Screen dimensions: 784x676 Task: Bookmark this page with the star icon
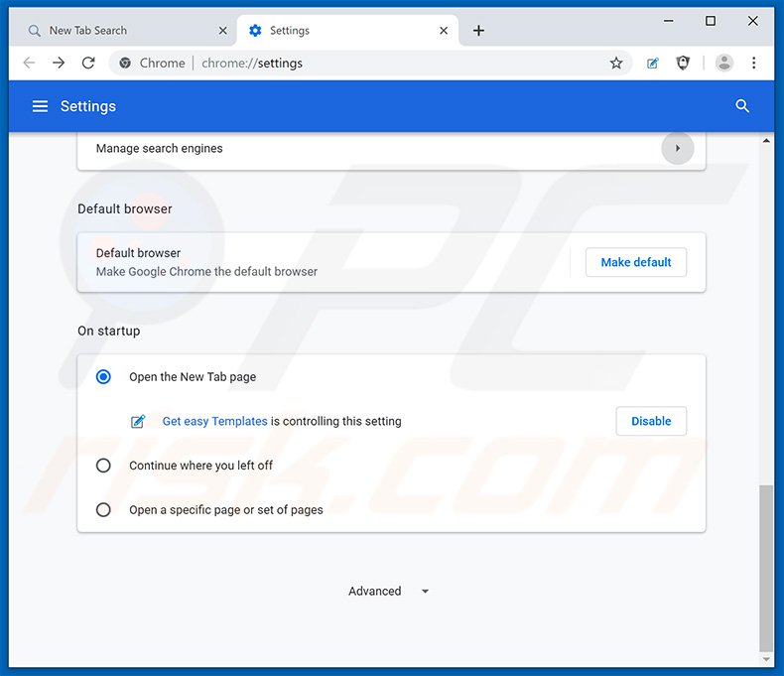click(x=616, y=63)
